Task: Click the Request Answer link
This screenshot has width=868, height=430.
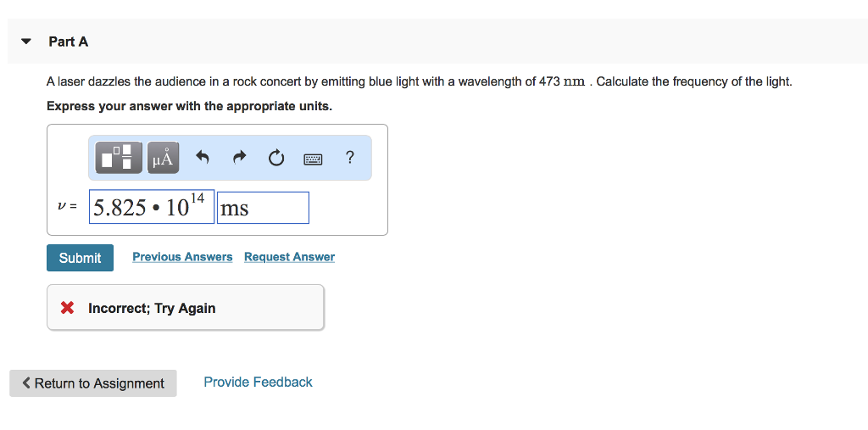Action: (289, 257)
